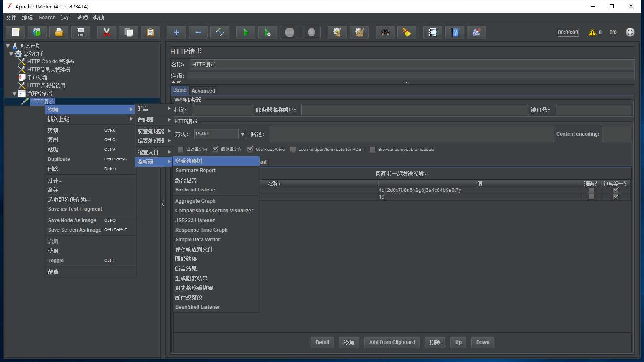Click the Reset search icon
Image resolution: width=644 pixels, height=362 pixels.
point(407,32)
